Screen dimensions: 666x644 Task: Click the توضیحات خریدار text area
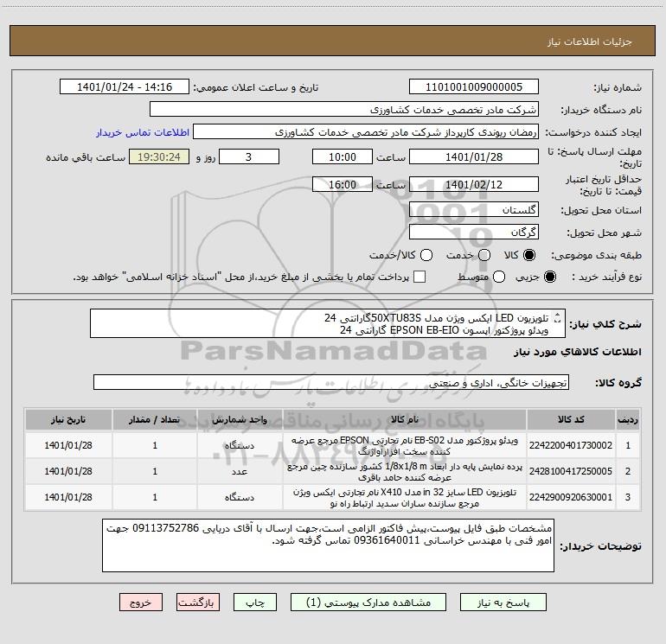328,545
